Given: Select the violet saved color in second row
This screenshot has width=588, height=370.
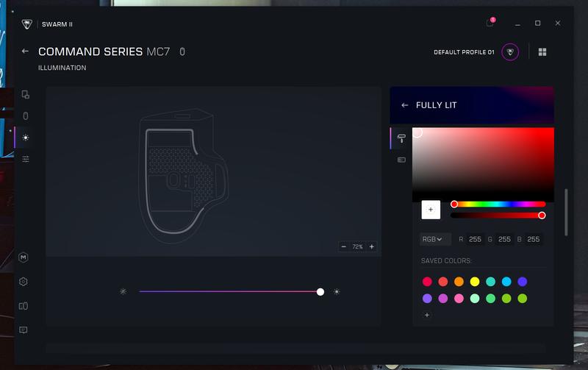Looking at the screenshot, I should pos(427,299).
